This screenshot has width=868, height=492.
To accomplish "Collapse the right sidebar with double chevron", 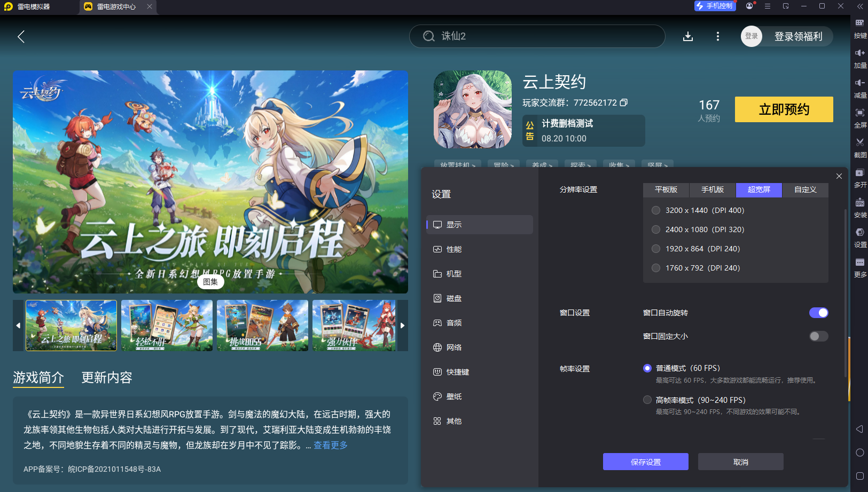I will [x=860, y=6].
